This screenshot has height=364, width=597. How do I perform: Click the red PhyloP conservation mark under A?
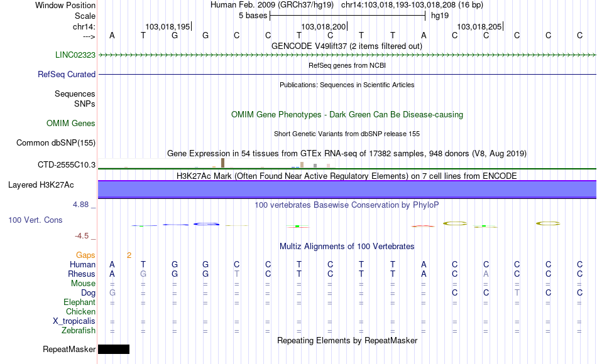pyautogui.click(x=423, y=226)
